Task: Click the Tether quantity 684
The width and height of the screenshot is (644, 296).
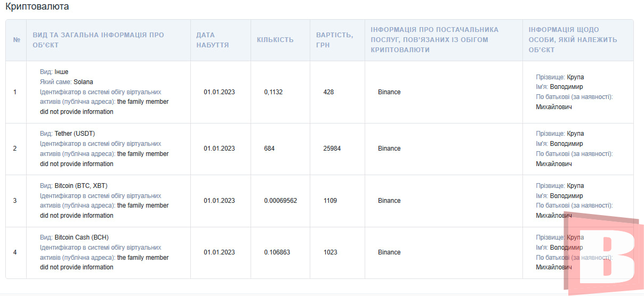Action: (x=269, y=149)
